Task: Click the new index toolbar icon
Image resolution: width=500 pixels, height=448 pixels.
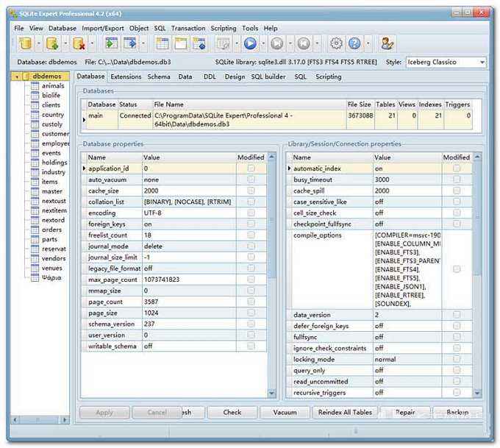Action: click(199, 43)
